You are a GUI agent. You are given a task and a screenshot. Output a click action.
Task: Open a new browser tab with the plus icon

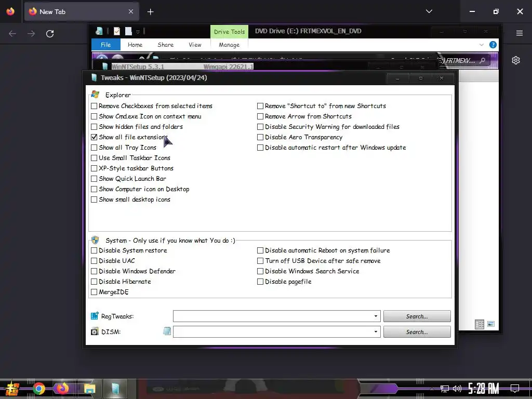[x=150, y=12]
